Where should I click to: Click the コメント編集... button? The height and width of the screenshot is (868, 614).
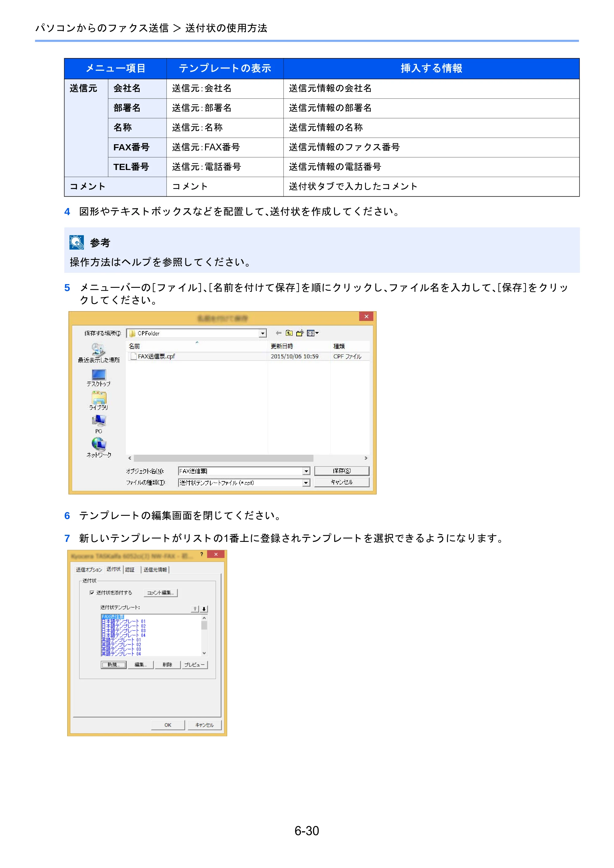(x=160, y=592)
